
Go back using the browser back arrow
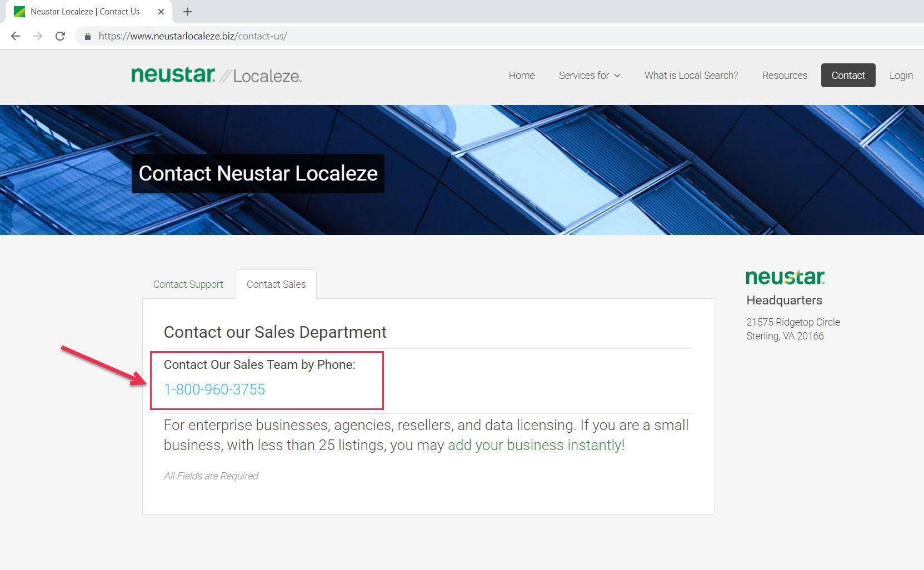[x=16, y=36]
